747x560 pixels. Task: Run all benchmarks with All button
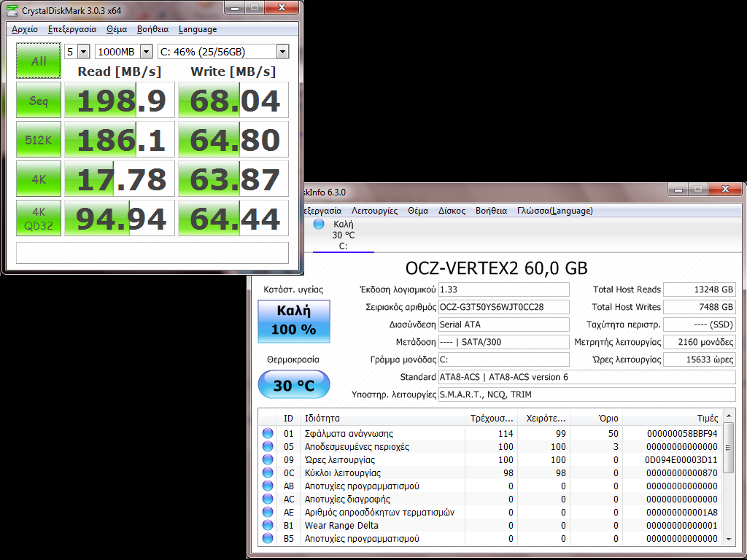(39, 61)
